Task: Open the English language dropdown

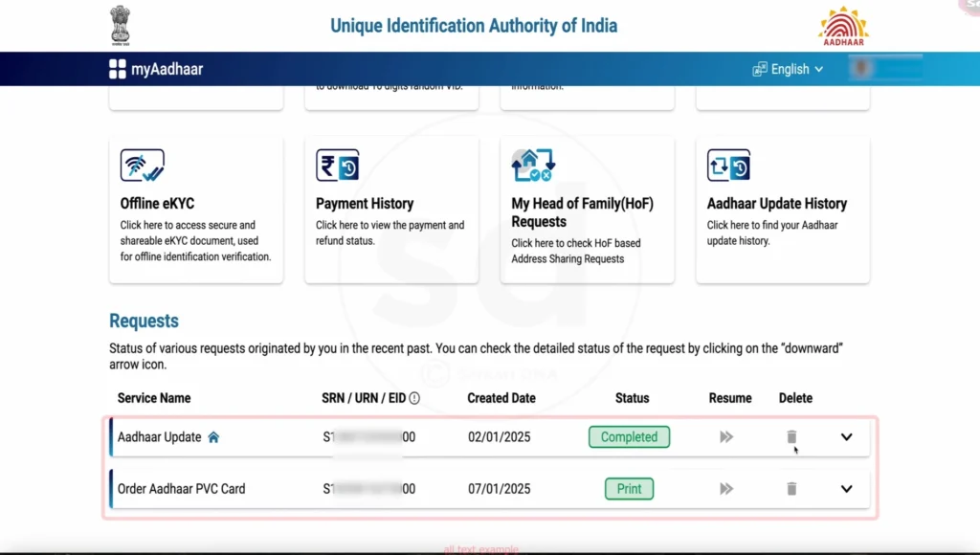Action: pyautogui.click(x=789, y=69)
